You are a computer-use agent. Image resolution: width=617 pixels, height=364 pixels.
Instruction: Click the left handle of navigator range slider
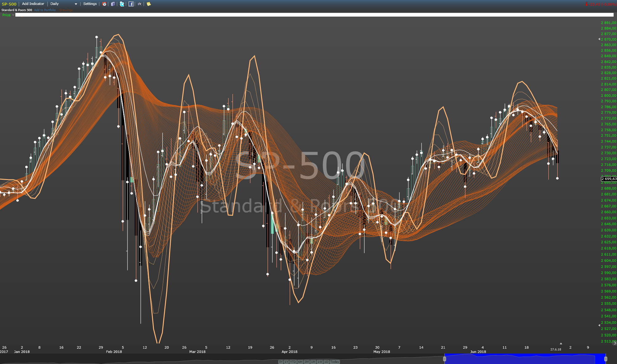point(444,359)
